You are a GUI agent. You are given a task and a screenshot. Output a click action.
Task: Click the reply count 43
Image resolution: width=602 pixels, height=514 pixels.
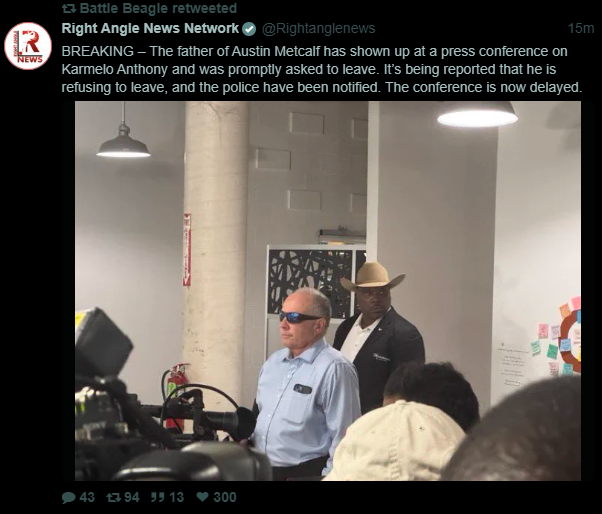[87, 497]
